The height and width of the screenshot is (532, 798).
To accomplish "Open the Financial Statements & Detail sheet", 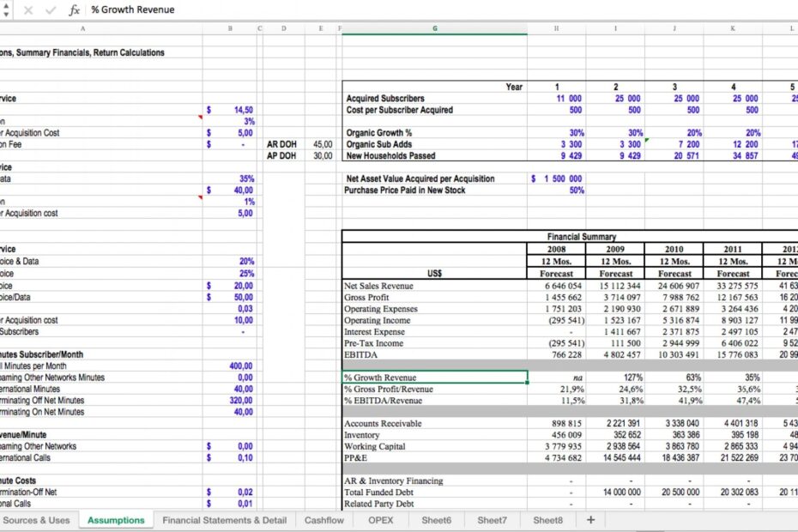I will pos(224,520).
